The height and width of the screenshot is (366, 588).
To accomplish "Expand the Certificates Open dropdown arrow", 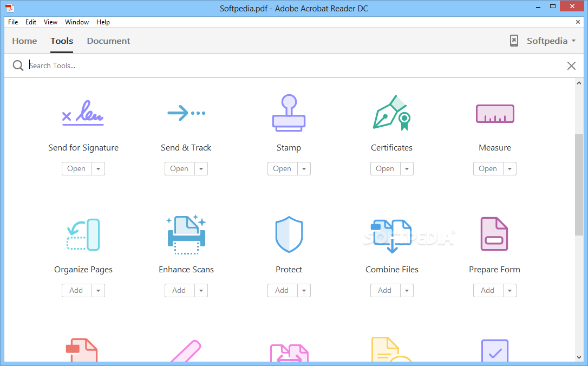I will (x=407, y=169).
